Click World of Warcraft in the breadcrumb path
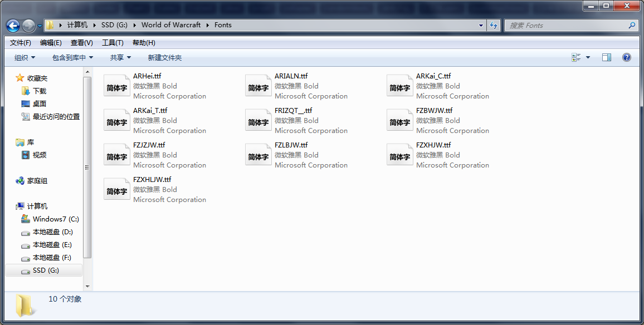Image resolution: width=644 pixels, height=325 pixels. pos(171,25)
